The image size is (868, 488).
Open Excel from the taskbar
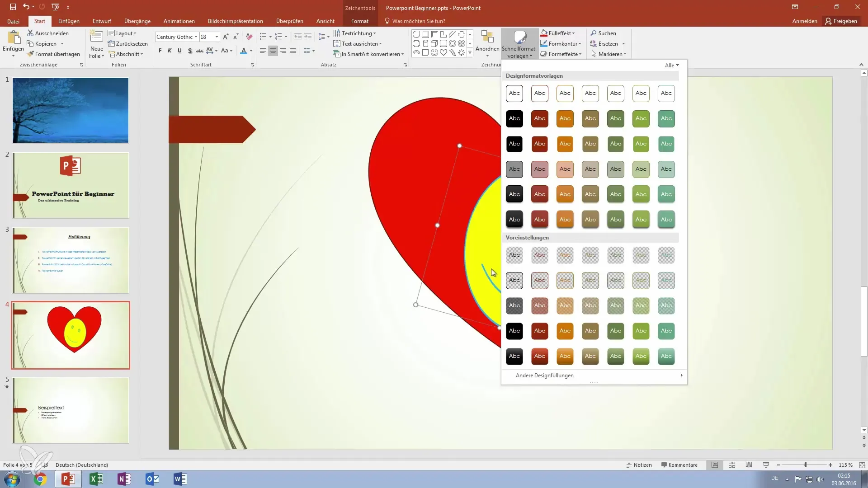(x=96, y=479)
